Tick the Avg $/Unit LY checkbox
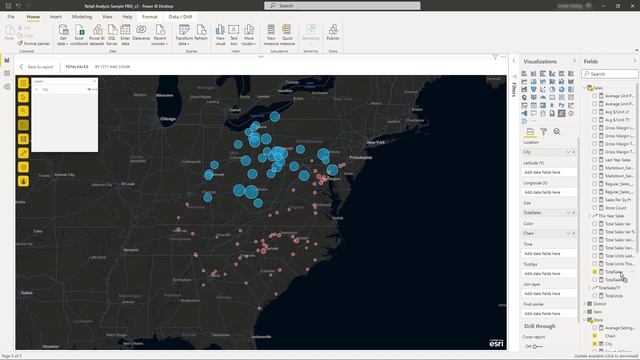Image resolution: width=640 pixels, height=360 pixels. tap(594, 111)
